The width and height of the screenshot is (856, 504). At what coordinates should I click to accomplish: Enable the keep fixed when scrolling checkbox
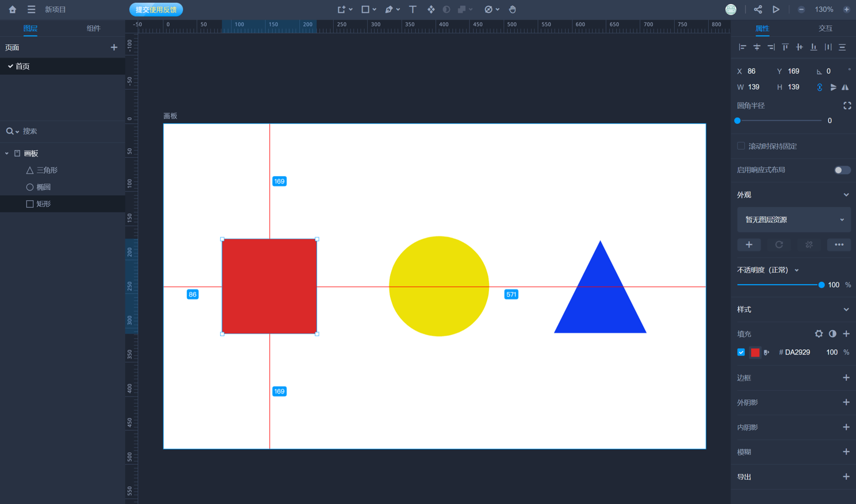[741, 146]
